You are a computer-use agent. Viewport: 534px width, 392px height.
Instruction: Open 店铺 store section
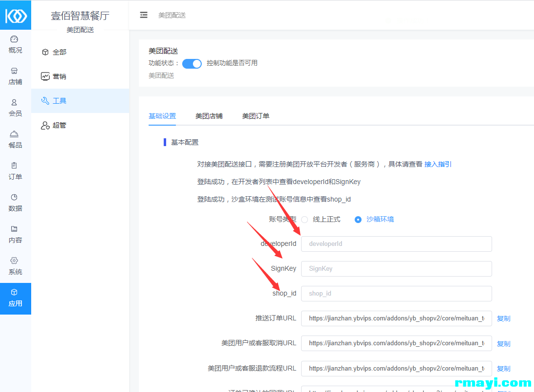[15, 76]
